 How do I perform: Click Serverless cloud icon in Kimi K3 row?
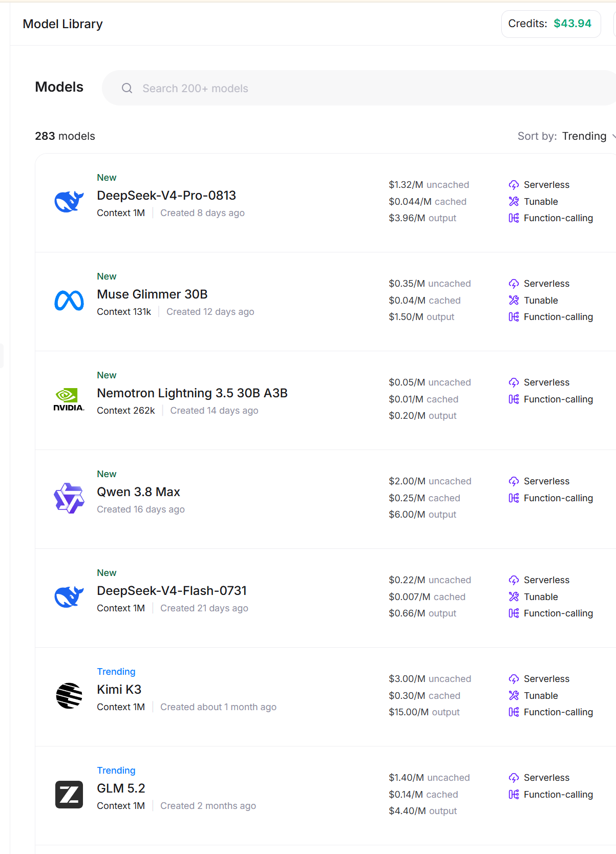514,679
